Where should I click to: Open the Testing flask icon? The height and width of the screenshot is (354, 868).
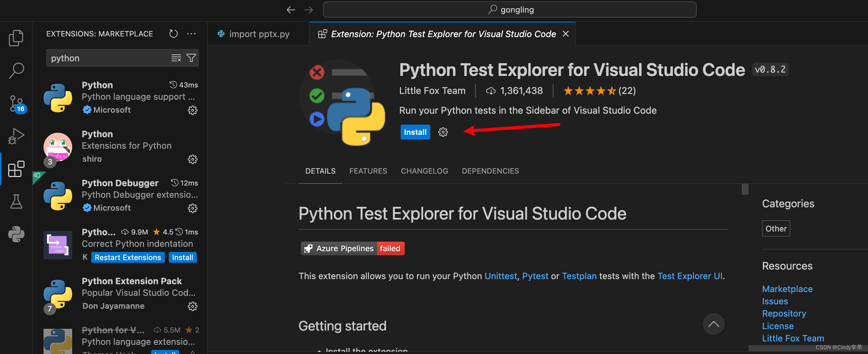coord(16,202)
